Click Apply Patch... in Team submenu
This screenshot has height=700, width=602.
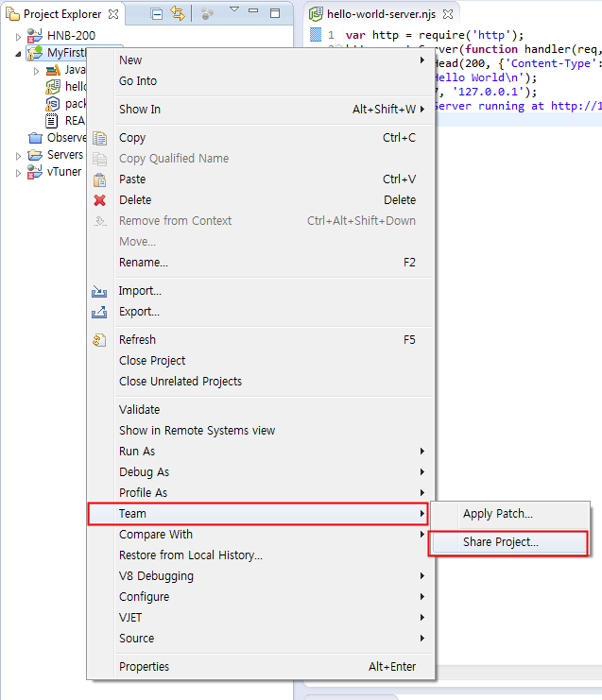(x=509, y=514)
